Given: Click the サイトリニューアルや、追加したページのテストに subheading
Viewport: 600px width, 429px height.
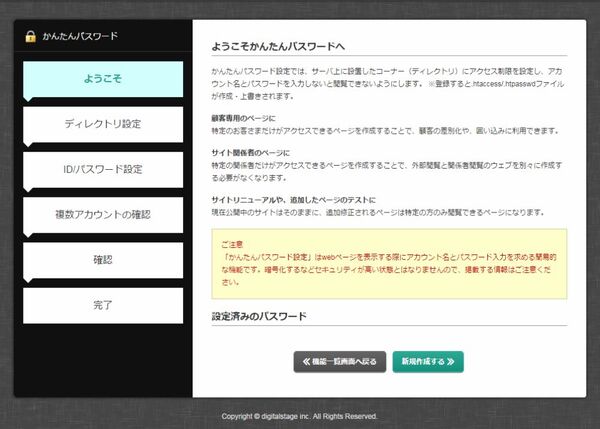Looking at the screenshot, I should 294,200.
